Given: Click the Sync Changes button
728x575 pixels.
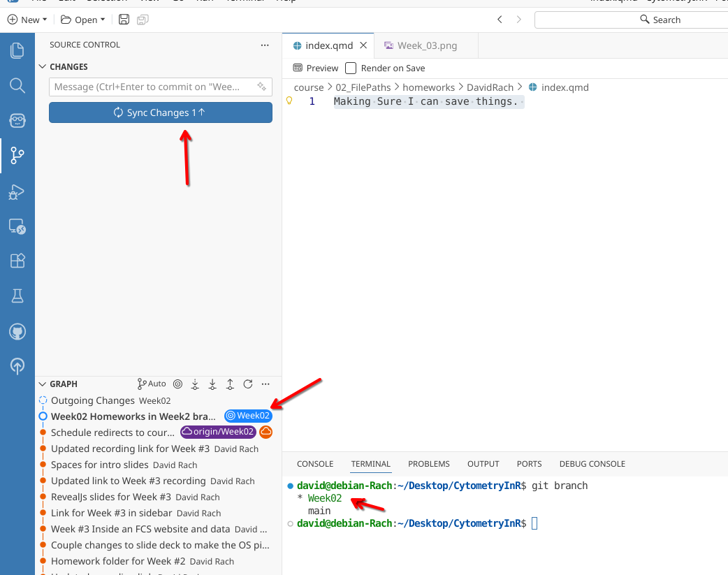Looking at the screenshot, I should pyautogui.click(x=160, y=112).
